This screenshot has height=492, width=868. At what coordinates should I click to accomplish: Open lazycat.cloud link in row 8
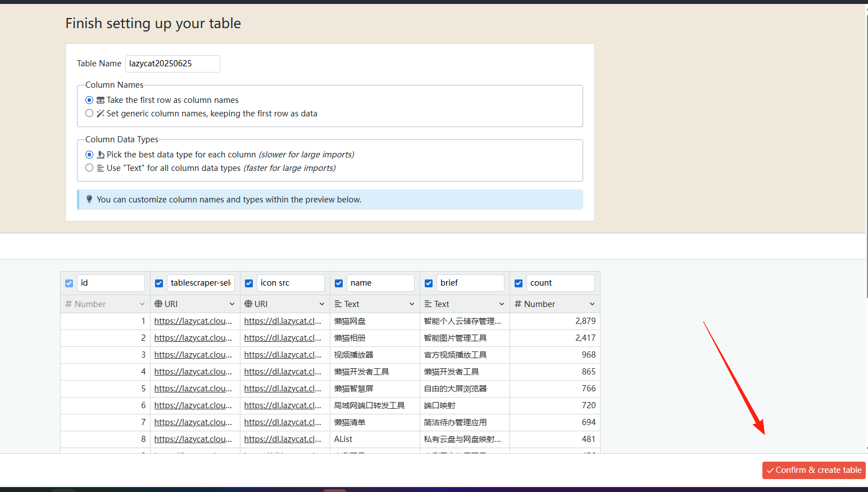point(193,439)
